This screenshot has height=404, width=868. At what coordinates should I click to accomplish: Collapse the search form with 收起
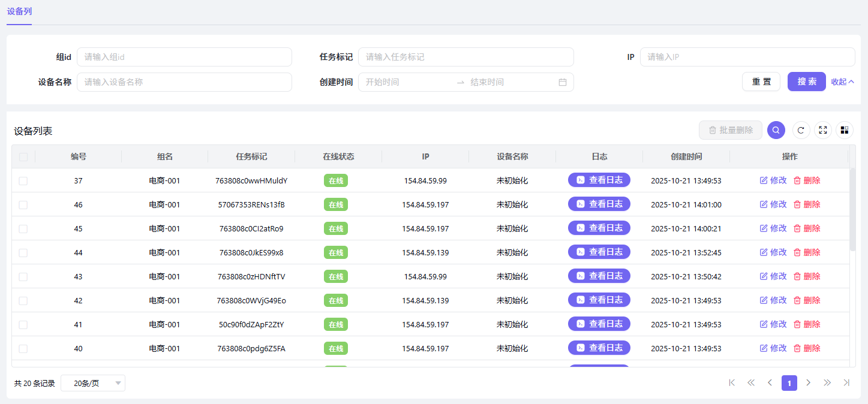click(x=842, y=82)
